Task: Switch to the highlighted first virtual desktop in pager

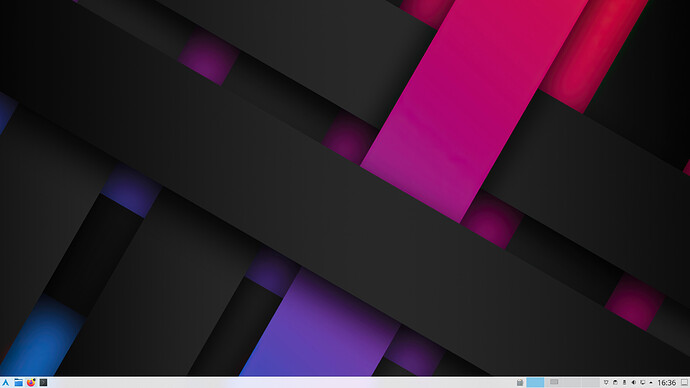Action: [535, 382]
